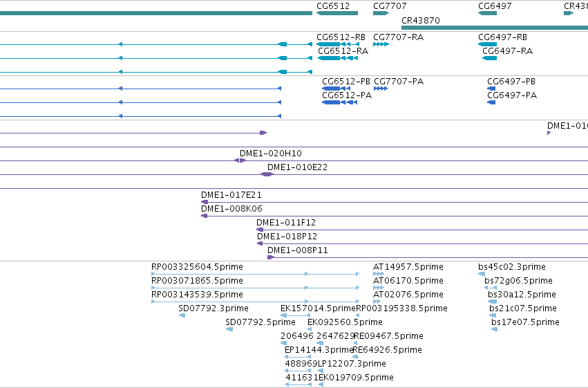Click the AT14957.5prime EST arrows
Screen dimensions: 588x388
coord(379,274)
